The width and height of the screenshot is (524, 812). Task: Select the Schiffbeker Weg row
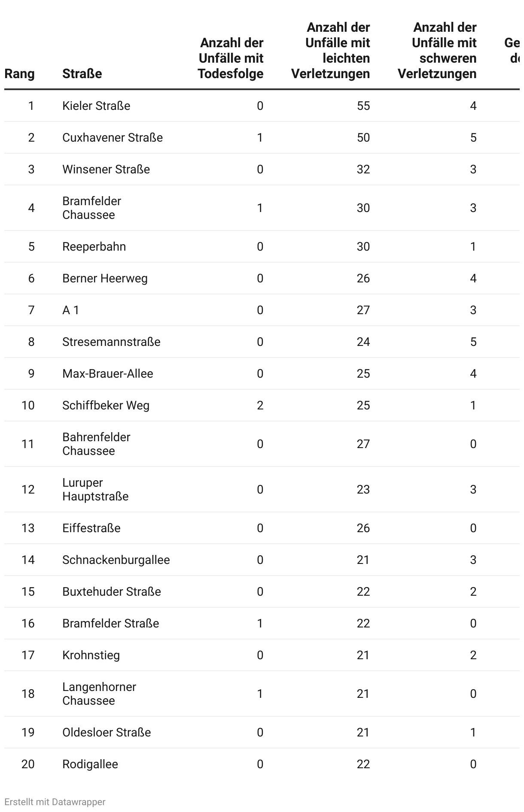(262, 406)
